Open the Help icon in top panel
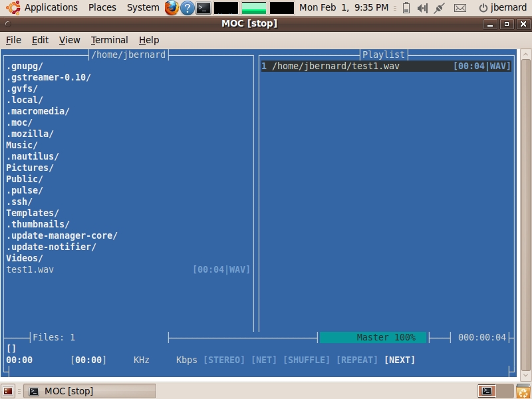532x399 pixels. [188, 8]
